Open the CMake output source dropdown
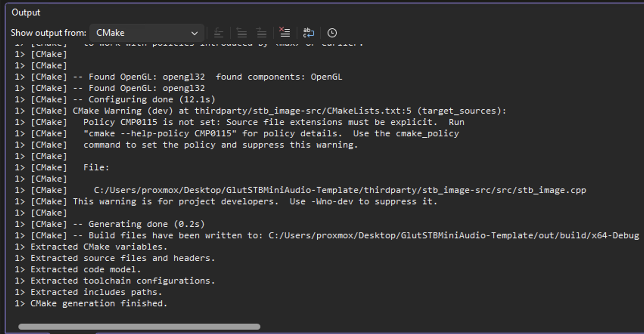 point(147,33)
